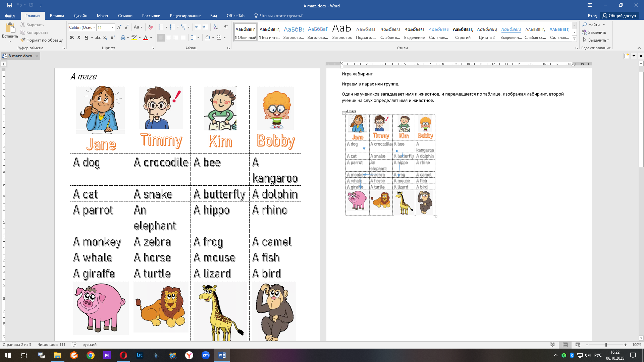Increase paragraph indent
The image size is (644, 362).
(x=205, y=27)
